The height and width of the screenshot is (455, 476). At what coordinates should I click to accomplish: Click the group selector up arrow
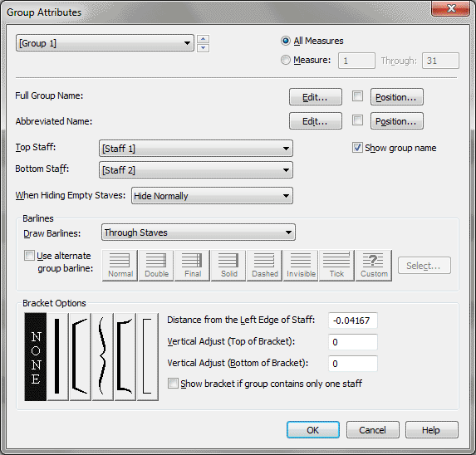coord(203,39)
